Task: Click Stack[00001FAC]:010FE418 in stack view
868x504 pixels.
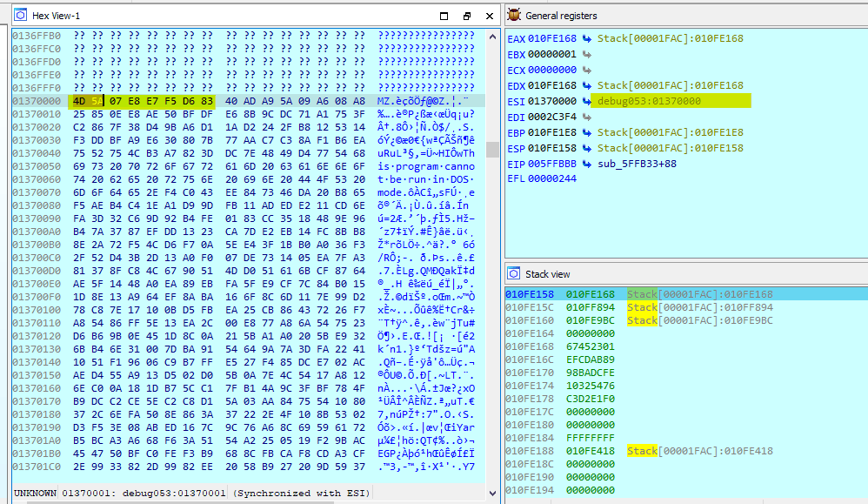Action: coord(700,451)
